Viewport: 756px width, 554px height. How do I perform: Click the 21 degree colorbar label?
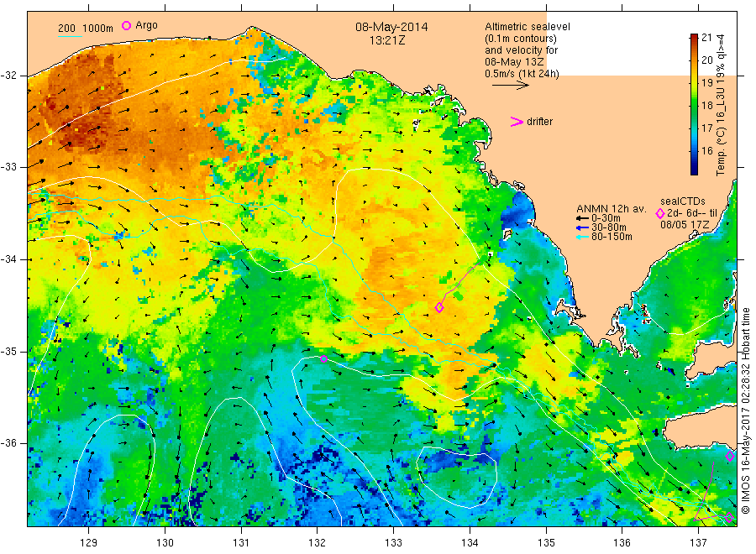click(x=706, y=38)
